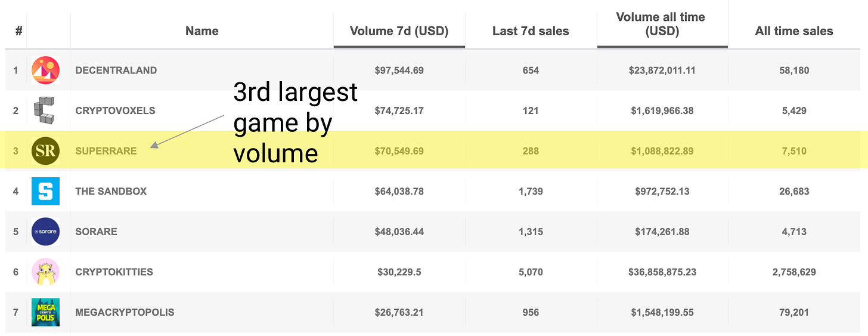Open the Cryptovoxels cube logo
This screenshot has width=868, height=336.
pyautogui.click(x=44, y=110)
